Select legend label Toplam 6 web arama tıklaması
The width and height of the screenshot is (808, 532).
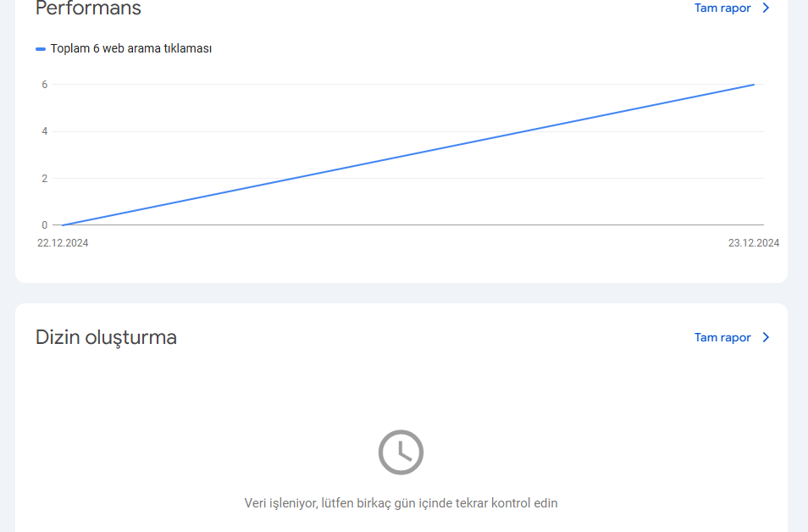point(131,48)
